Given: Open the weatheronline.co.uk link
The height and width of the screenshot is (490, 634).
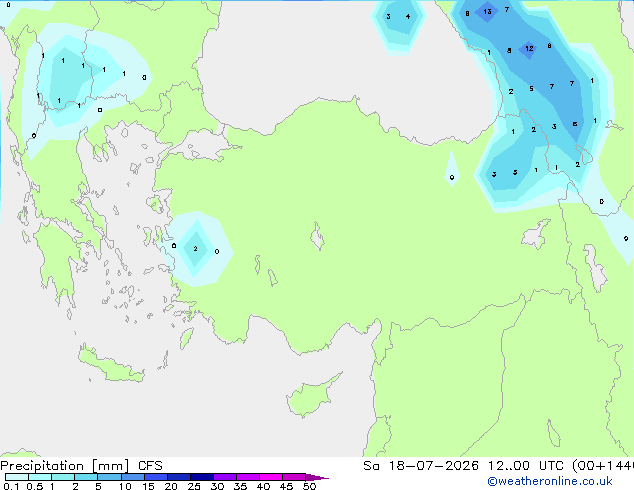Looking at the screenshot, I should [550, 481].
